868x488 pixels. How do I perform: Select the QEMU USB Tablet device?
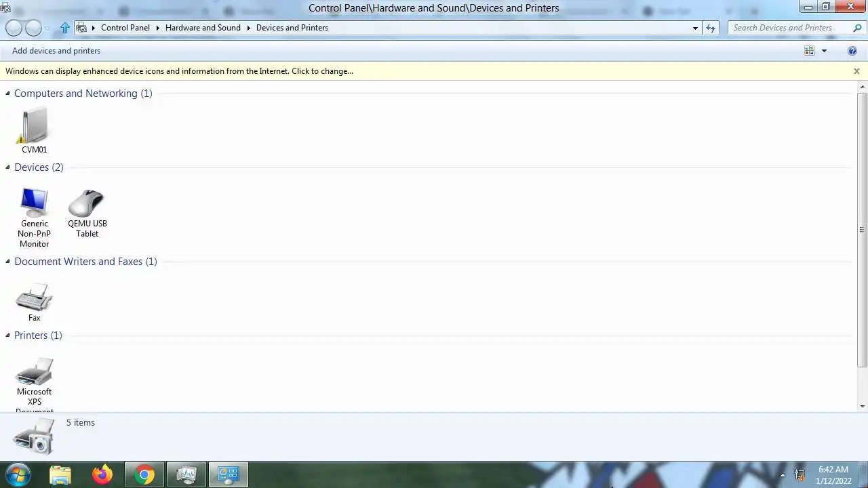[x=87, y=213]
